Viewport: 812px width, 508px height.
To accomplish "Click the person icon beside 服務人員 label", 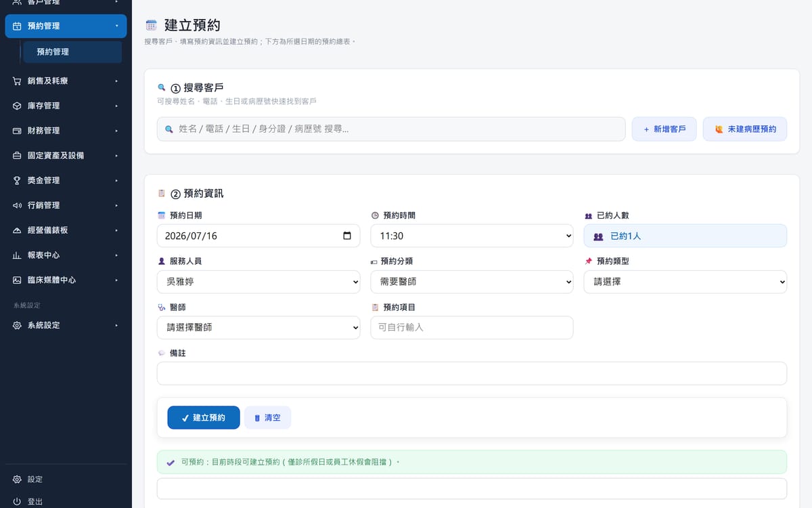I will tap(161, 261).
